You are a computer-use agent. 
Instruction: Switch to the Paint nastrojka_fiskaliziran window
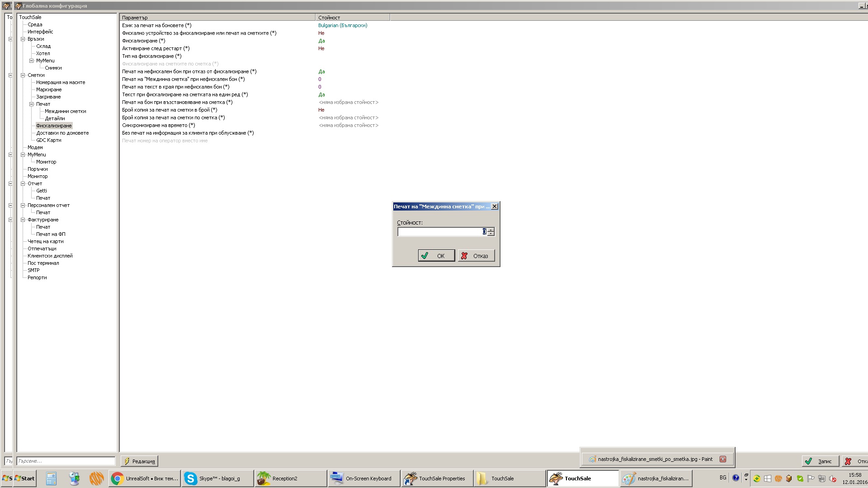(x=656, y=479)
